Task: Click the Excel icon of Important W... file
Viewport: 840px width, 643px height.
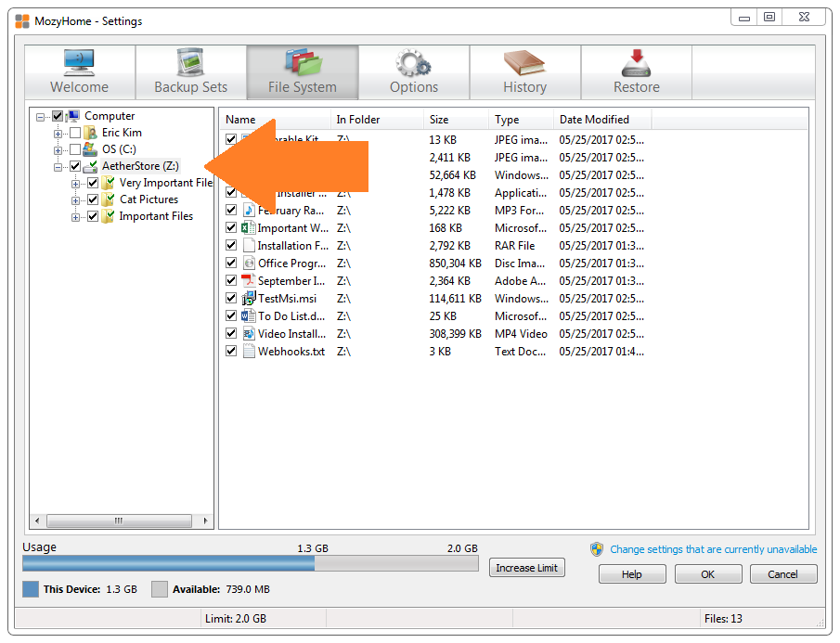Action: click(x=248, y=228)
